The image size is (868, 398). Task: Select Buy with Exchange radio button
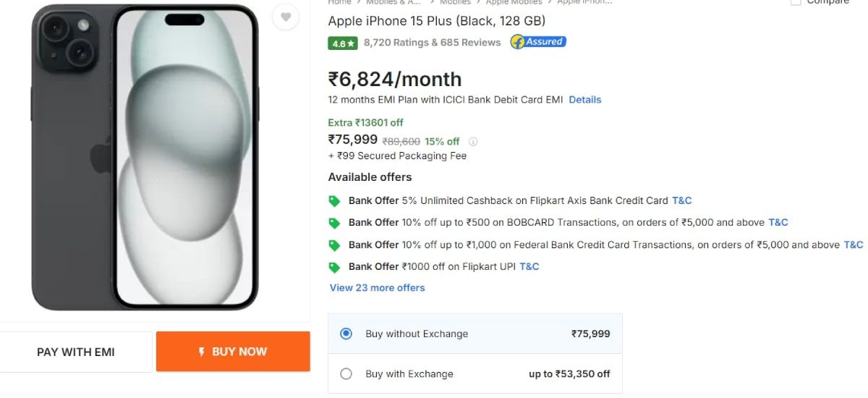click(x=346, y=374)
